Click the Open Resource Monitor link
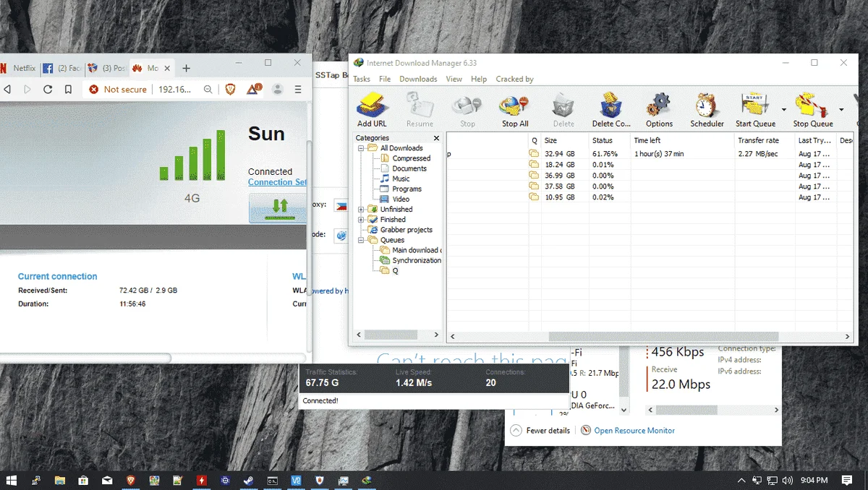This screenshot has height=490, width=868. tap(634, 430)
